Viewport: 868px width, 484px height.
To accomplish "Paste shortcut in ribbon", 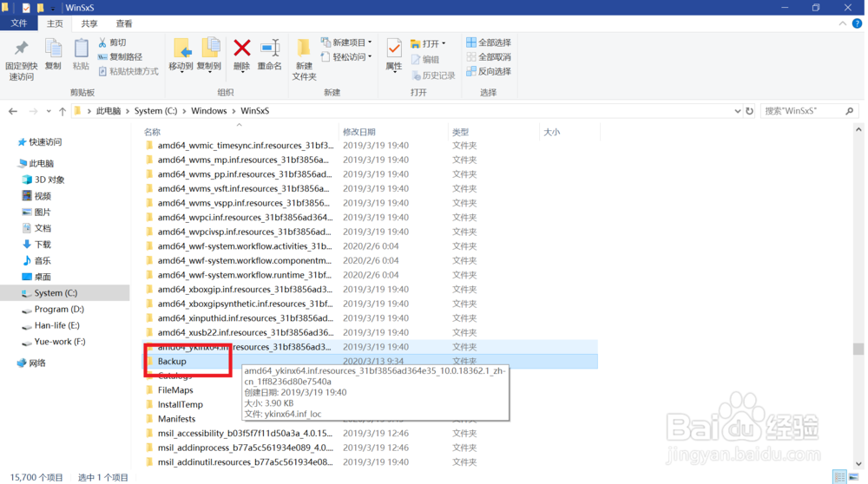I will coord(128,71).
